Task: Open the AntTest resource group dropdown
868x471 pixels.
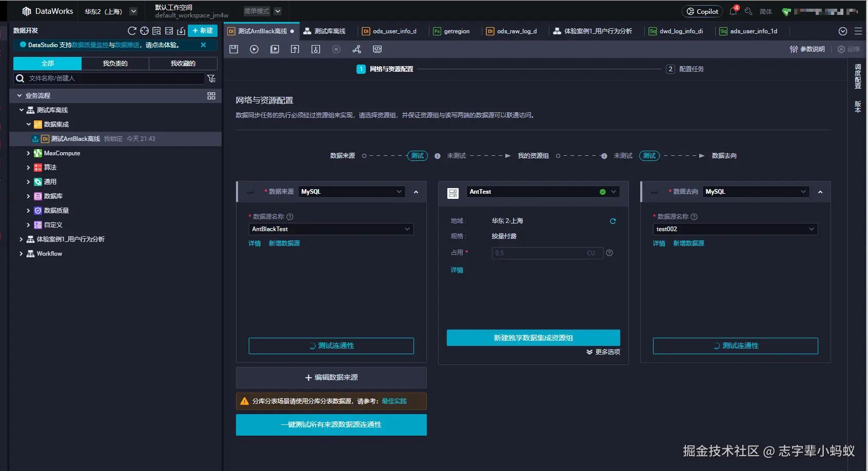Action: coord(543,192)
